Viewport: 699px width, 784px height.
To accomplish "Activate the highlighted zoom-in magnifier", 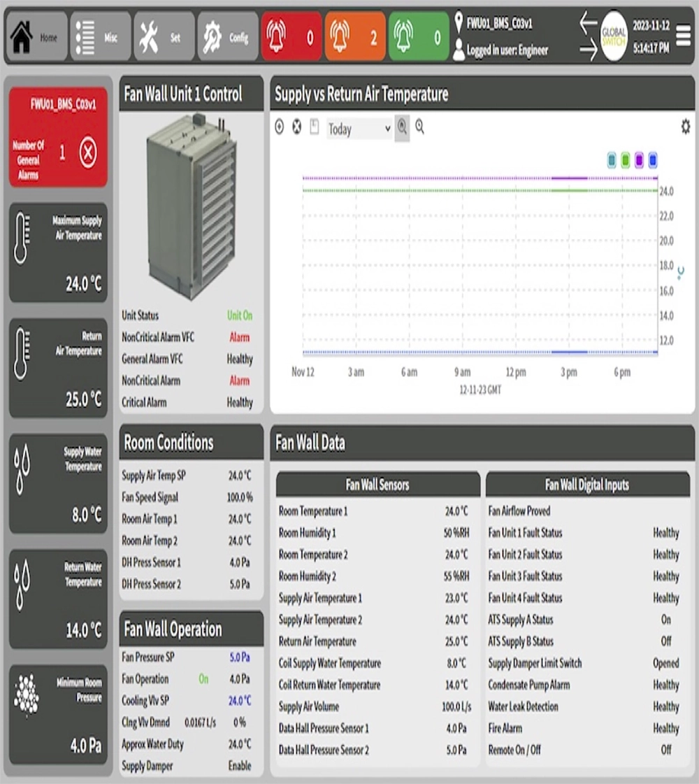I will pos(402,128).
